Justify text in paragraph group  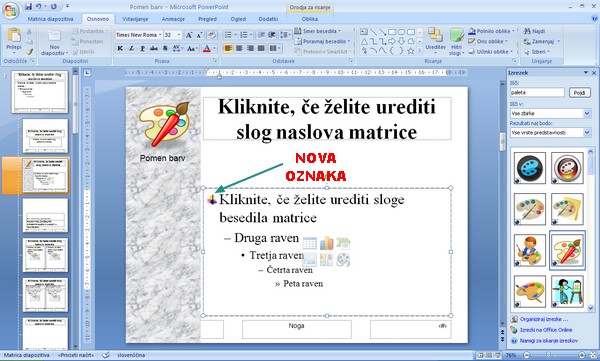[261, 48]
